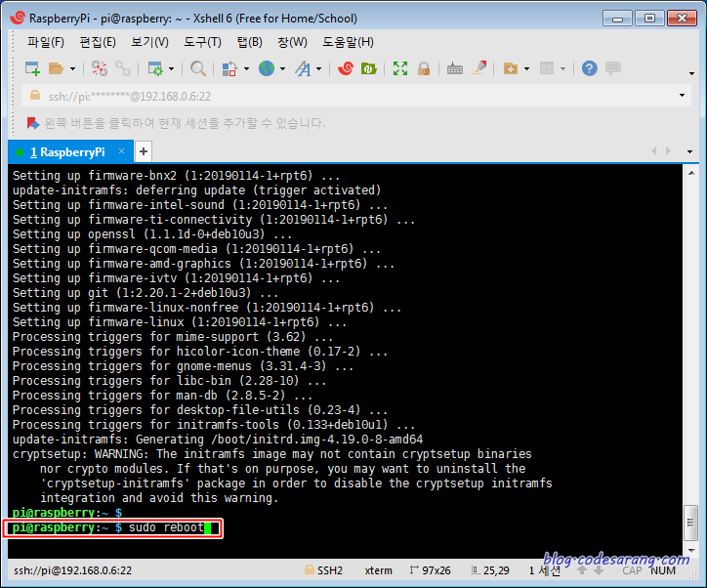Screen dimensions: 707x588
Task: Click the layout panes toolbar icon
Action: pos(547,68)
